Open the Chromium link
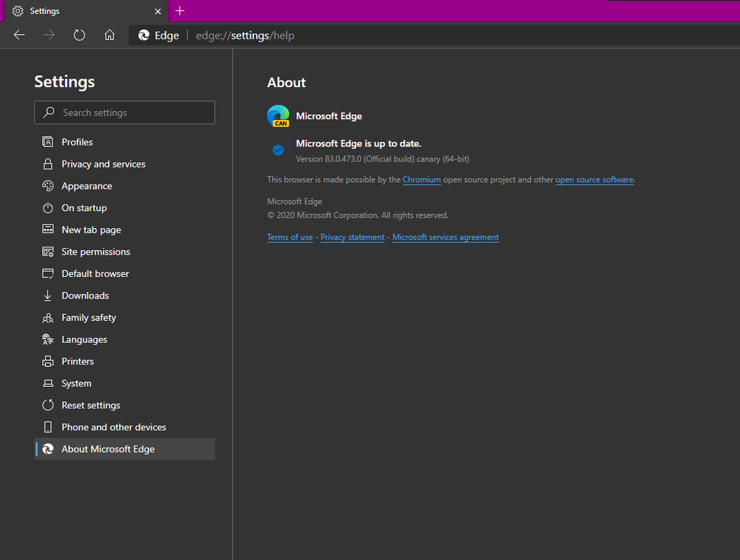Image resolution: width=740 pixels, height=560 pixels. tap(421, 180)
